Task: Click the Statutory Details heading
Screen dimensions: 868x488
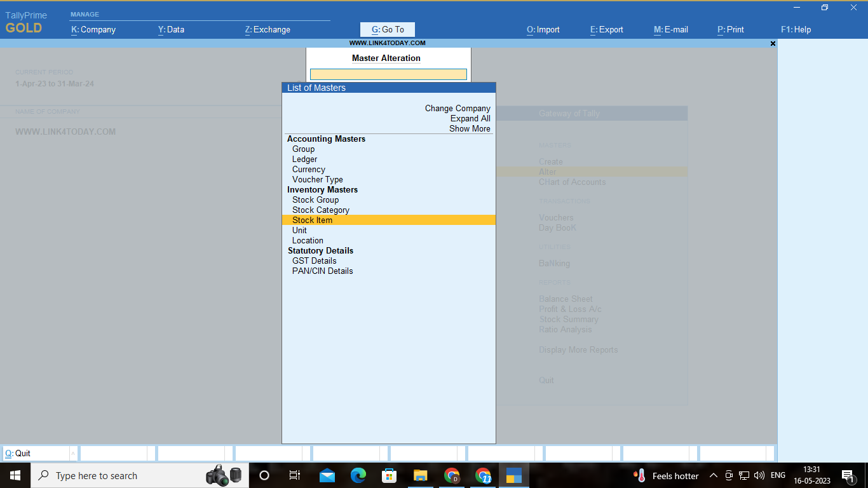Action: pos(320,250)
